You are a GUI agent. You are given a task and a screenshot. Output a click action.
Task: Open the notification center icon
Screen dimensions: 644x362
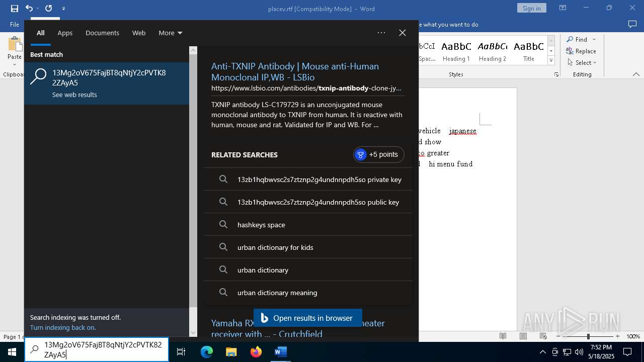point(627,352)
